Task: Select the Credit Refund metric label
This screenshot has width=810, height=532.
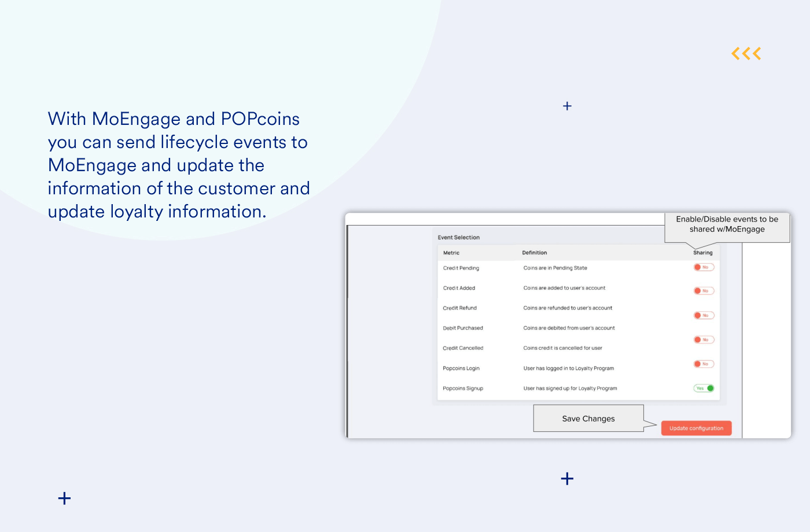Action: point(460,308)
